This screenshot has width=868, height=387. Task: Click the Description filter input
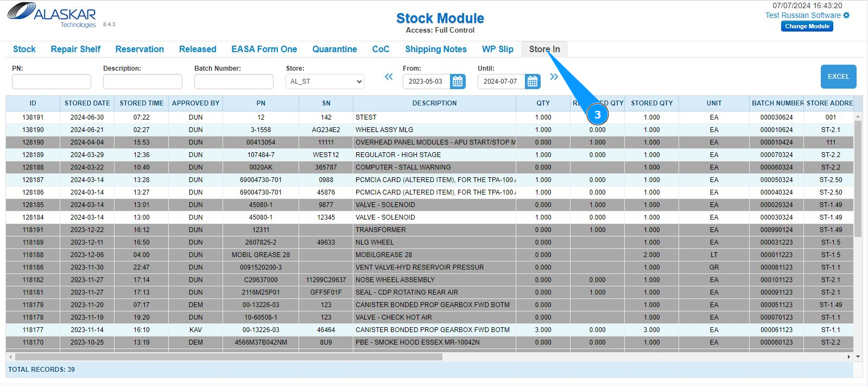coord(143,82)
